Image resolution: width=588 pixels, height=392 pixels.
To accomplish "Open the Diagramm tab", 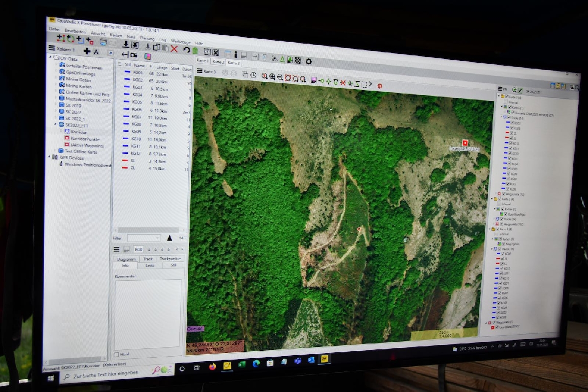I will [126, 259].
